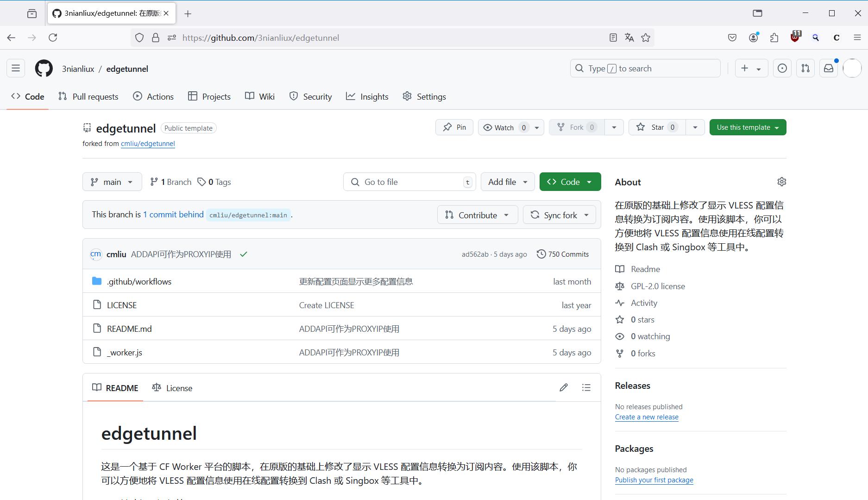Click the tracking protection shield icon
The width and height of the screenshot is (868, 500).
pos(139,38)
